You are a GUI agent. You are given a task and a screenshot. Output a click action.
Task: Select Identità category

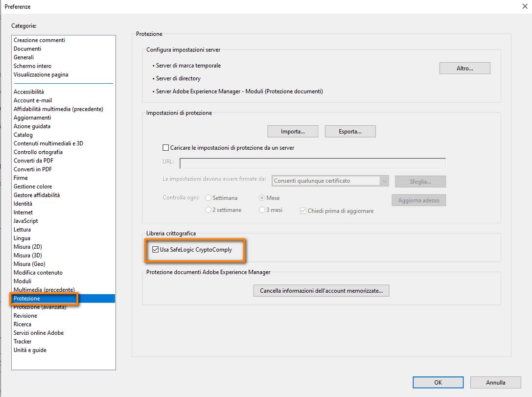point(23,204)
